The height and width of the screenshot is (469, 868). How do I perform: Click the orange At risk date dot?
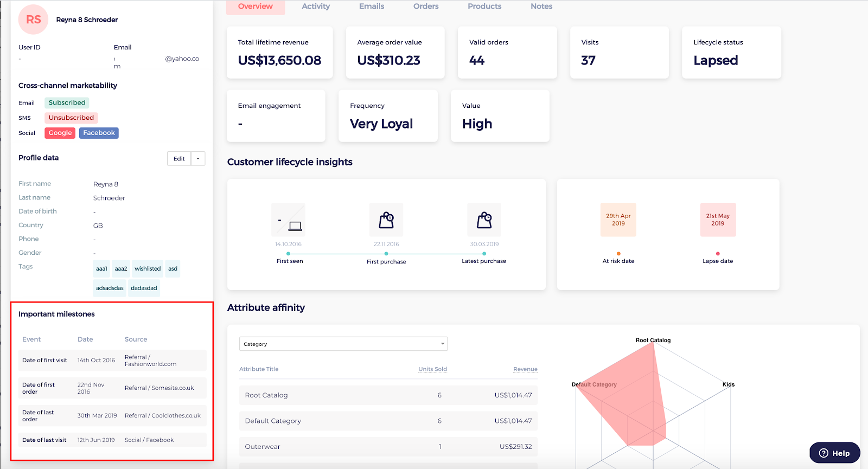pyautogui.click(x=618, y=254)
